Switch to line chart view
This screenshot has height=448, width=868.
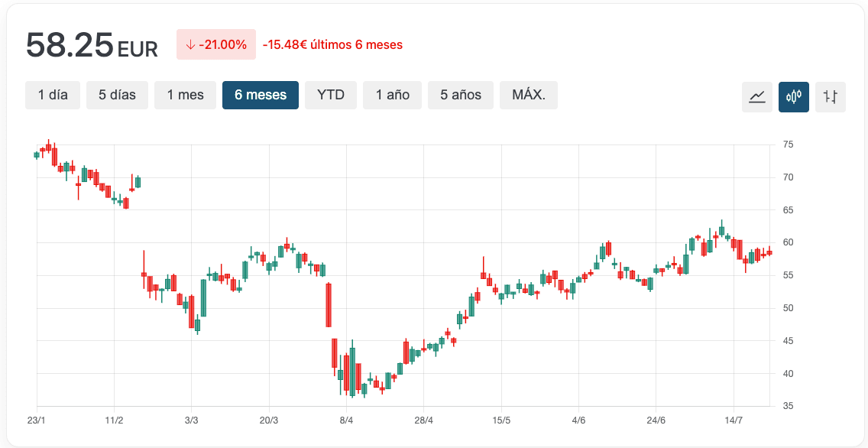coord(756,97)
